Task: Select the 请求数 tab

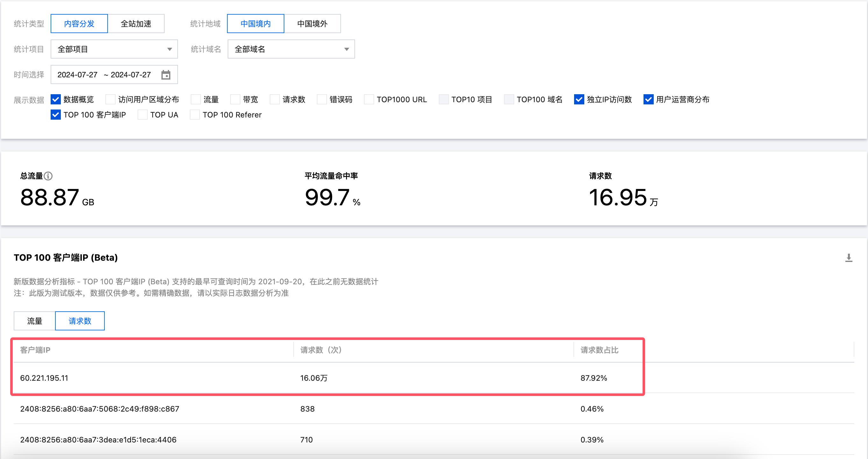Action: [80, 321]
